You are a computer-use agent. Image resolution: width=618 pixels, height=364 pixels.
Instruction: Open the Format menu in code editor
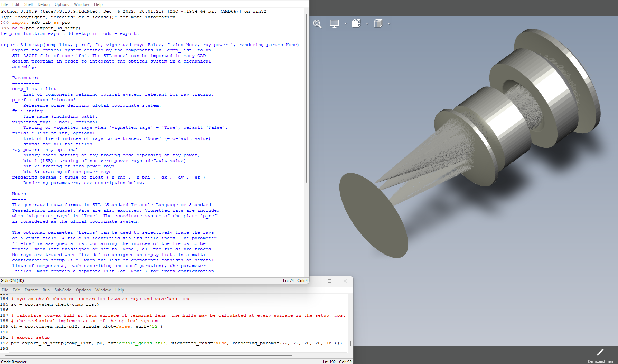[31, 290]
